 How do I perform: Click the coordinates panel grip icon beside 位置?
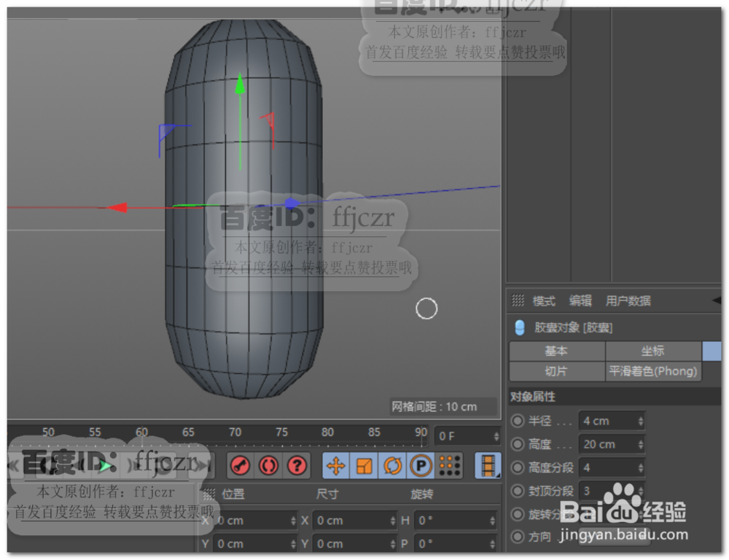tap(209, 494)
